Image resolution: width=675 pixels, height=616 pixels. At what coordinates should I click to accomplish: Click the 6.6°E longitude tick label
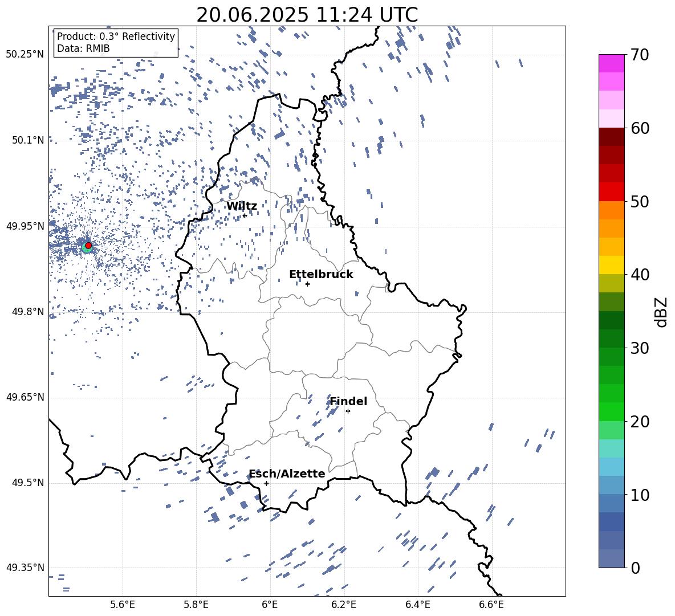[x=491, y=605]
